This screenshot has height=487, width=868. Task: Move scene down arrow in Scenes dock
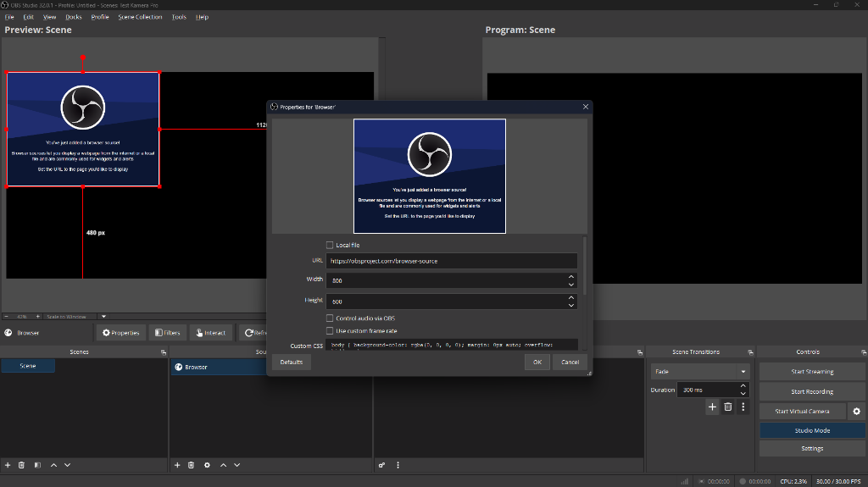[68, 466]
